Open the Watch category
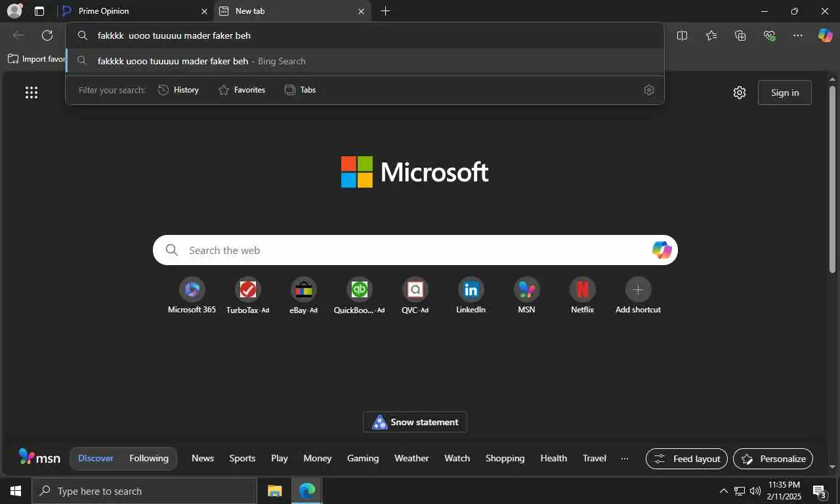 point(457,458)
